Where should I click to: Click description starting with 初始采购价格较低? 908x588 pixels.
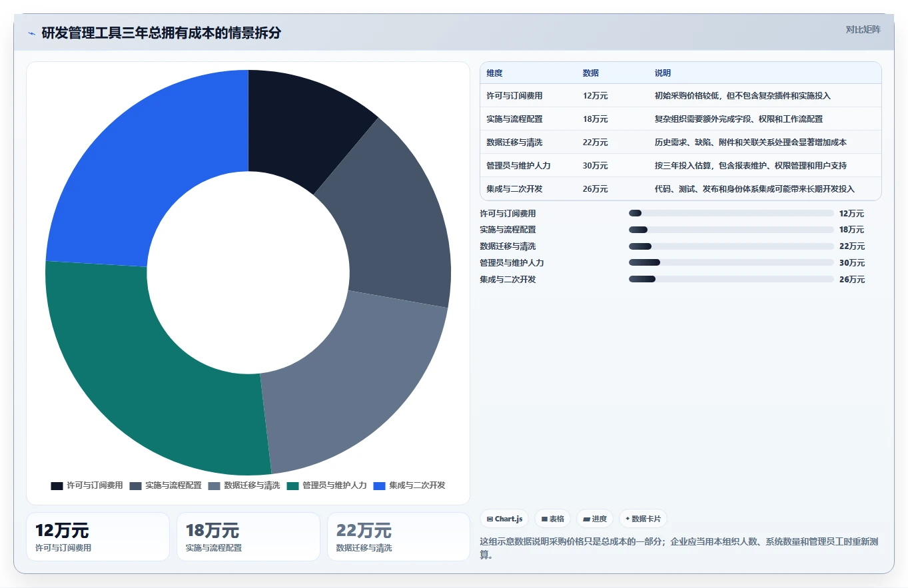pos(743,96)
